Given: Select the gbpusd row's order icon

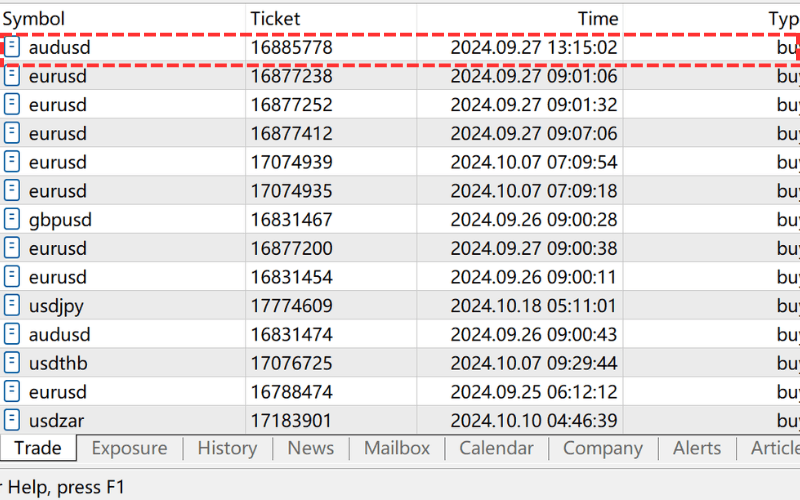Looking at the screenshot, I should (13, 219).
